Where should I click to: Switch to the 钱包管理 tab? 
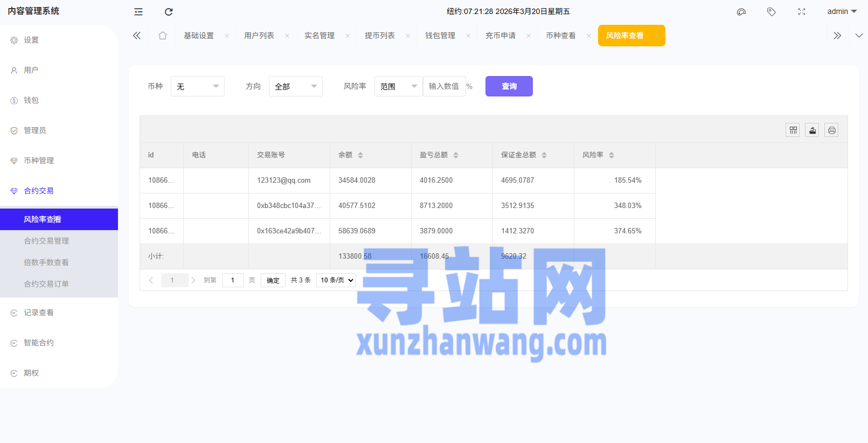pyautogui.click(x=440, y=36)
